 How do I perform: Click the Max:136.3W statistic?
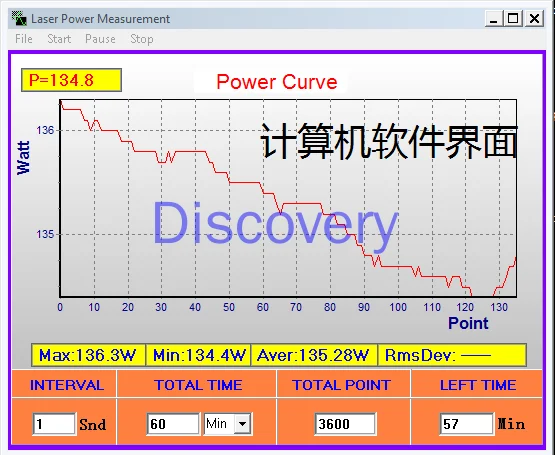[88, 355]
